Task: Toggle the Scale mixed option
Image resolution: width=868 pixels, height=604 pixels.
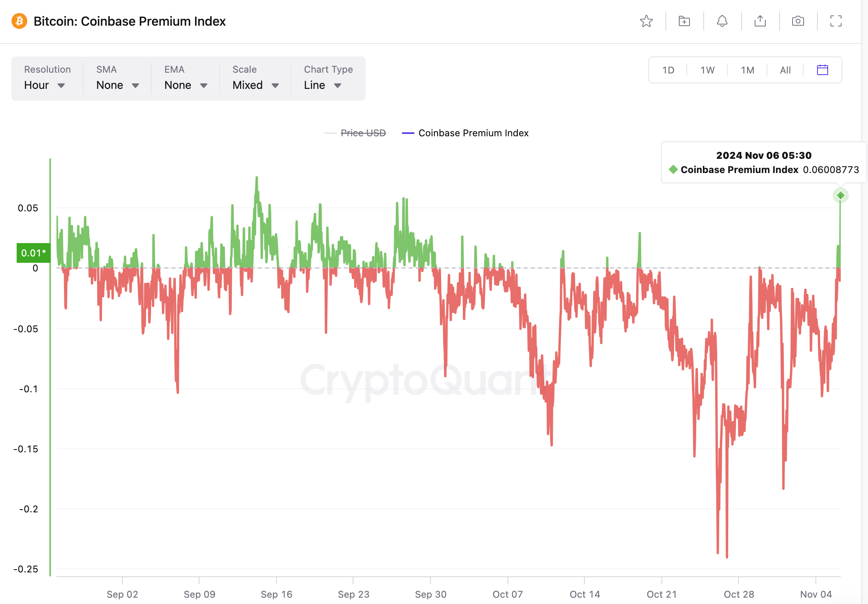Action: coord(256,85)
